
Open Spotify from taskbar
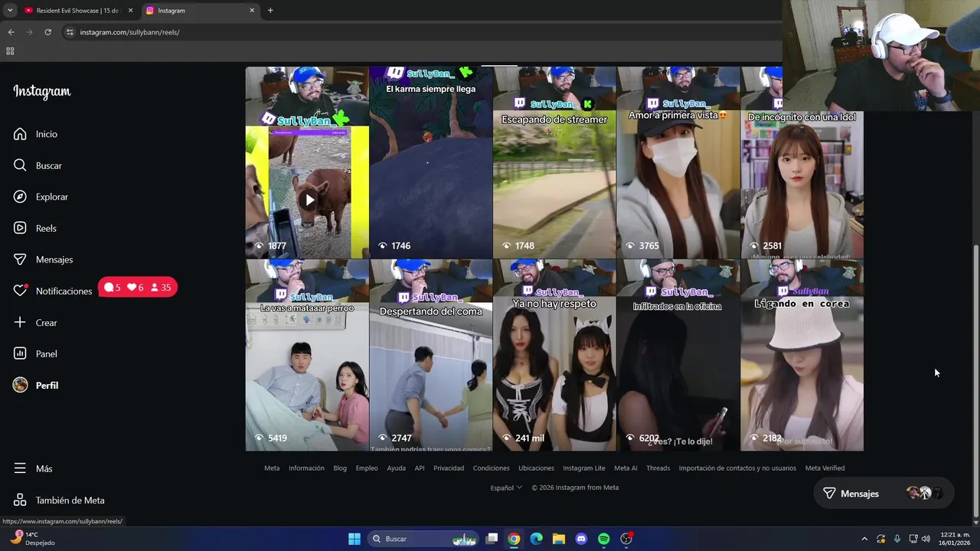point(603,539)
